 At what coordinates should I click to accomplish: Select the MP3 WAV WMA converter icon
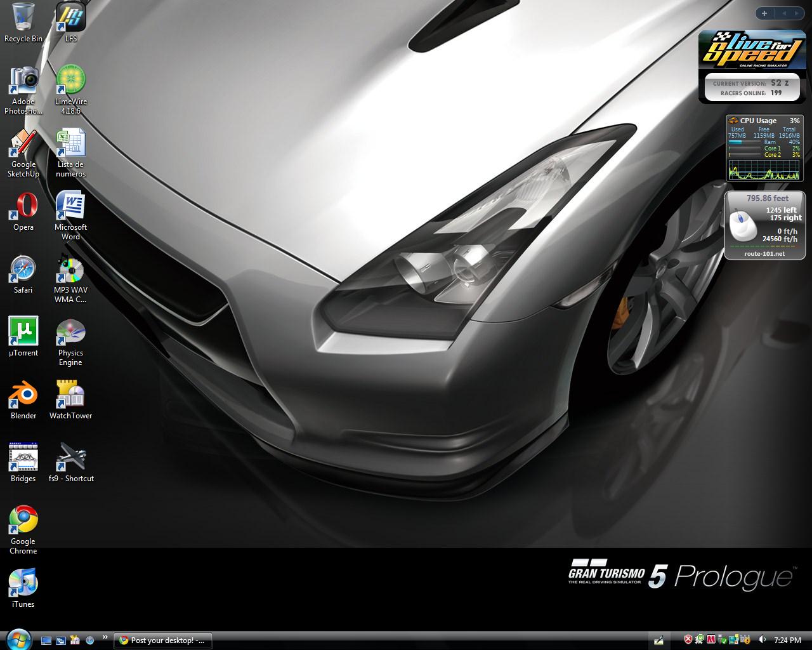71,279
